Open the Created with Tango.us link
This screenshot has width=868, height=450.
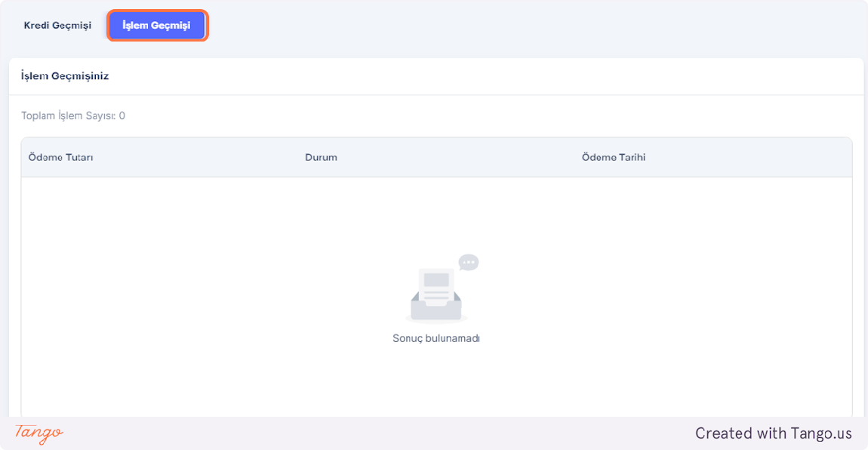(773, 433)
